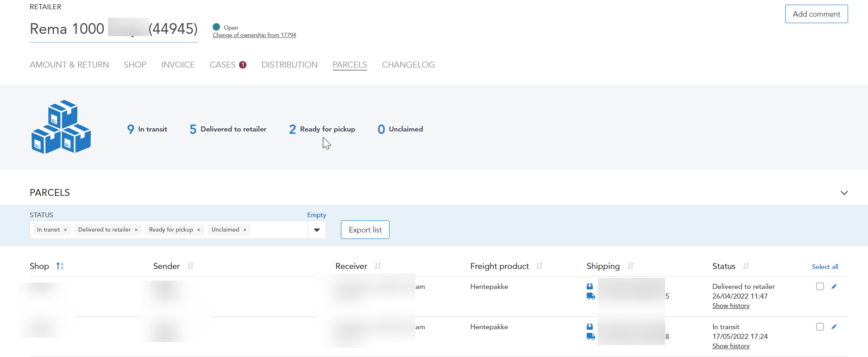Screen dimensions: 868x357
Task: Show history for Delivered to retailer parcel
Action: pyautogui.click(x=731, y=306)
